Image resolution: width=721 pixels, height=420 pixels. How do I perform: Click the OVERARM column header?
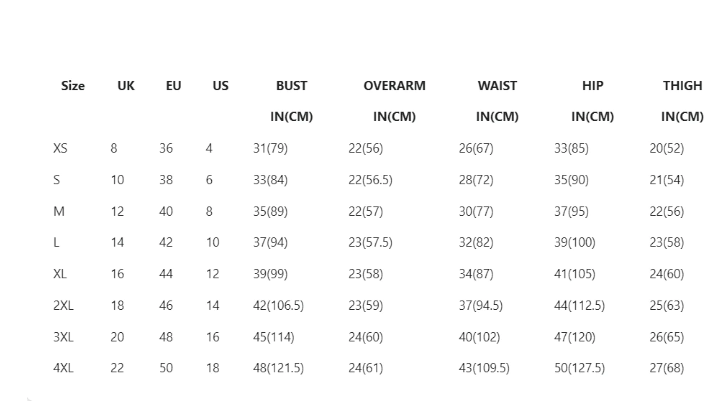click(x=394, y=86)
